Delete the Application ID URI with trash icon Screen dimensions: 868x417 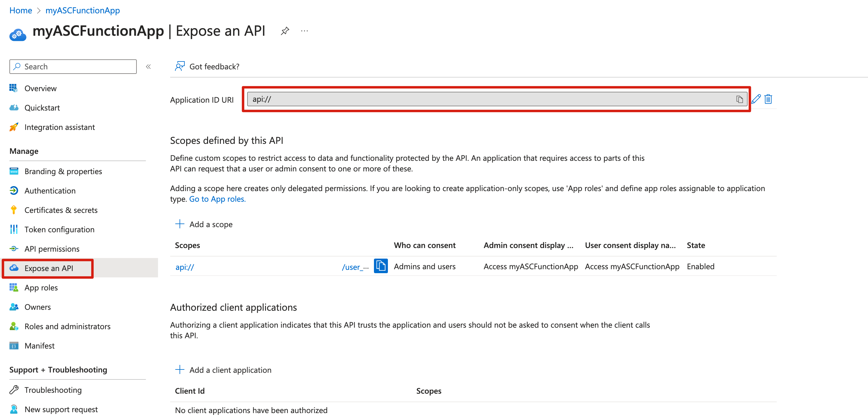pyautogui.click(x=768, y=99)
